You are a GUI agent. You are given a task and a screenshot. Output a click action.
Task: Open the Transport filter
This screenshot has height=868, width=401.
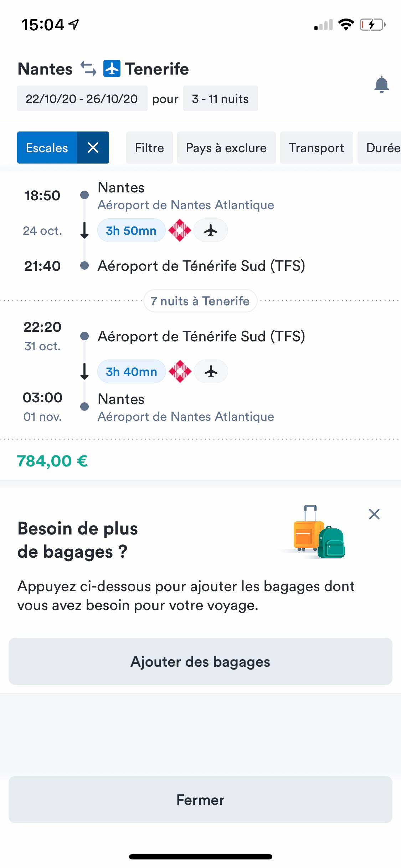point(316,148)
